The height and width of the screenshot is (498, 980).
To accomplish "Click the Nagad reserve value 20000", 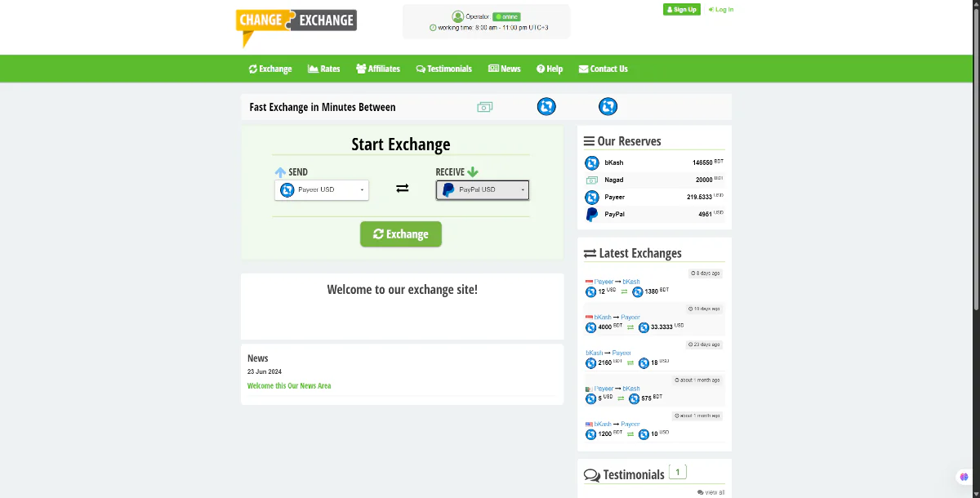I will [709, 180].
